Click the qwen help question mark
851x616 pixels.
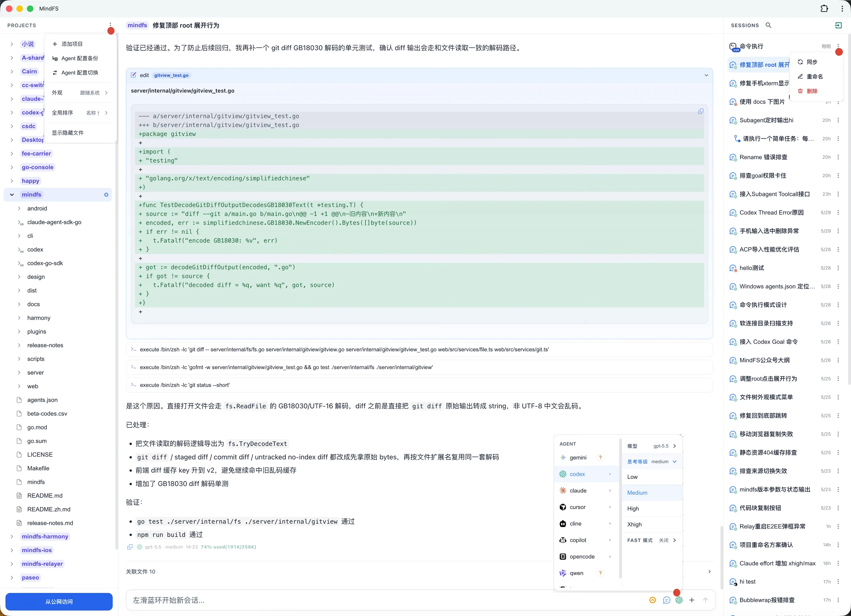(600, 573)
